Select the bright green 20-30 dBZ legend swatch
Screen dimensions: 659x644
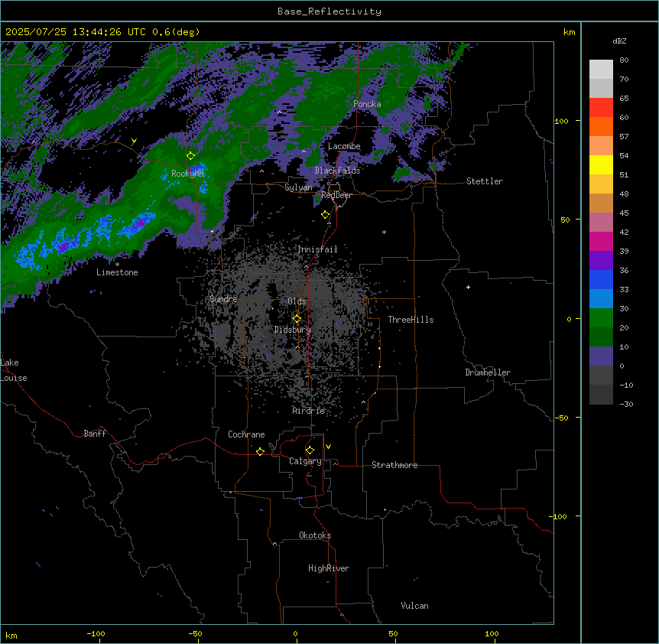pos(601,318)
